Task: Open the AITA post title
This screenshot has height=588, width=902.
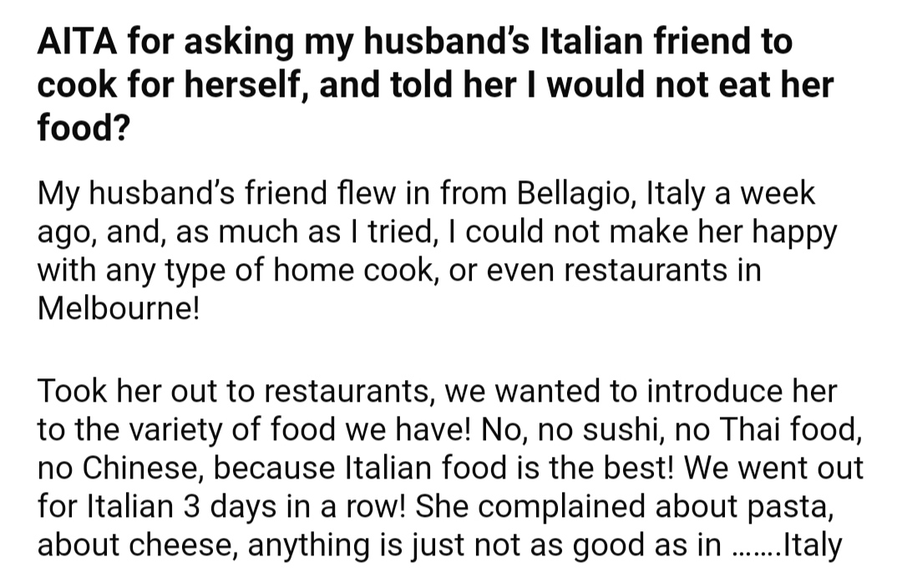Action: [435, 84]
